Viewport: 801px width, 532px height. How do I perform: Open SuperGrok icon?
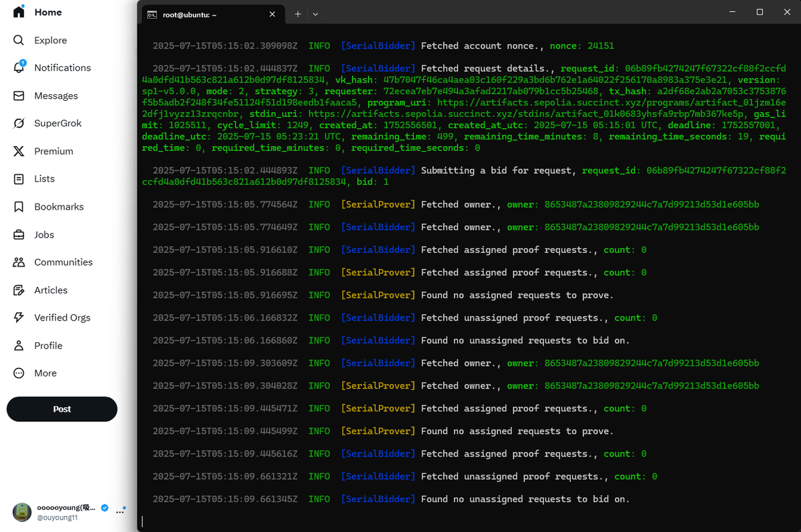pyautogui.click(x=19, y=123)
